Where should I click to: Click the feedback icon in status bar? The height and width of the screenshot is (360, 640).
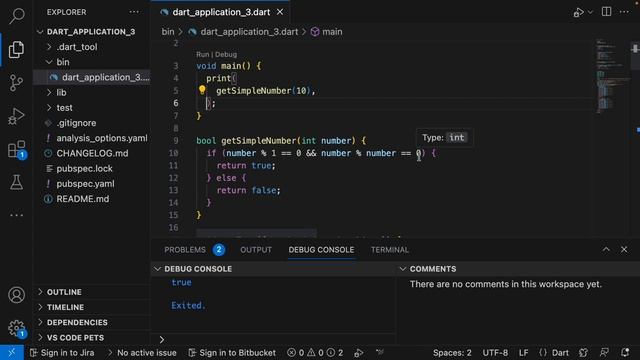click(x=604, y=353)
